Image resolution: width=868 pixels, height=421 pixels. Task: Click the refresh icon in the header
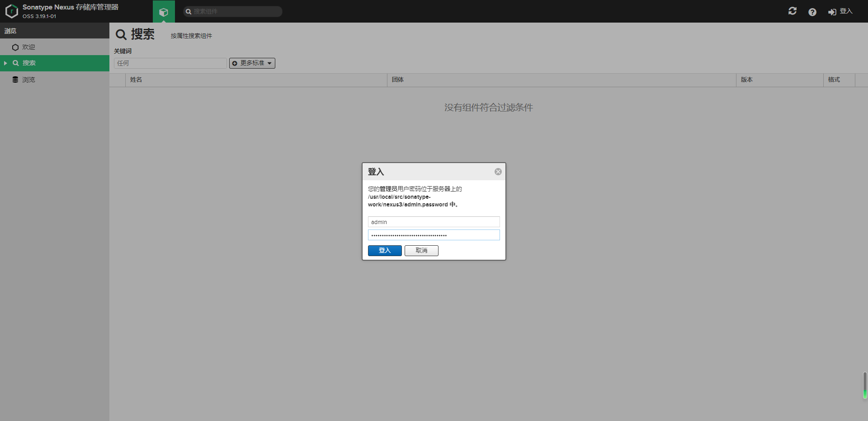coord(793,11)
